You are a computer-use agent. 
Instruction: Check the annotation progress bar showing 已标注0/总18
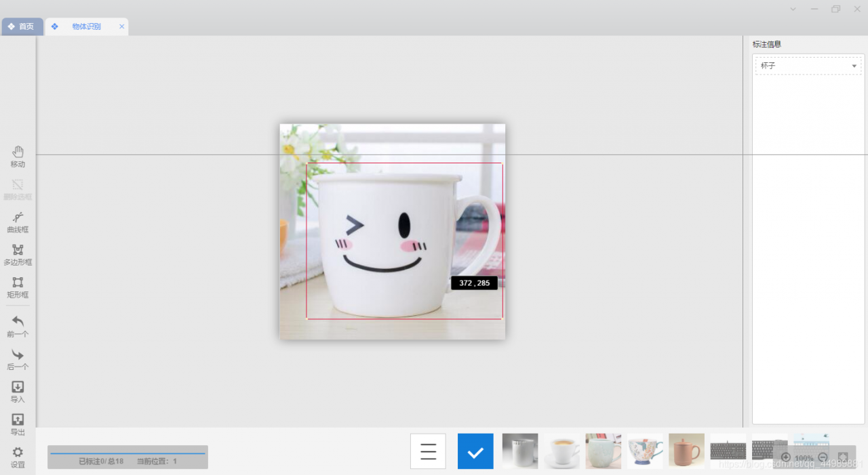127,457
